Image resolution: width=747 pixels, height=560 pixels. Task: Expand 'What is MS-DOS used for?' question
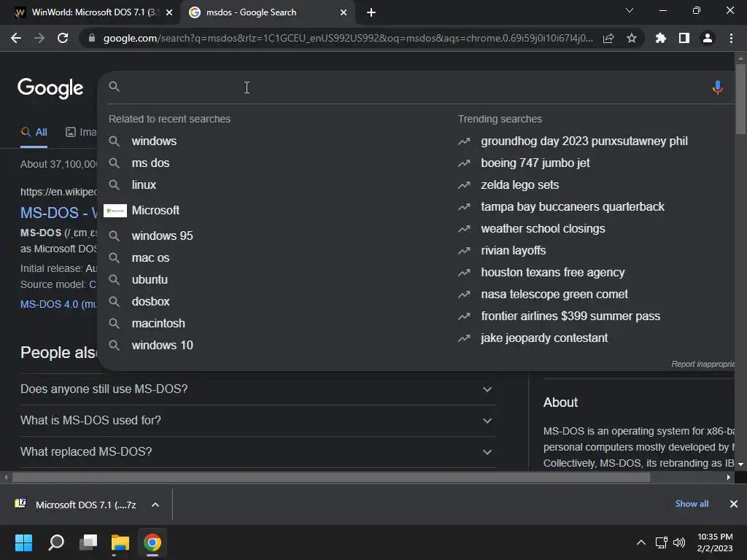pos(258,421)
